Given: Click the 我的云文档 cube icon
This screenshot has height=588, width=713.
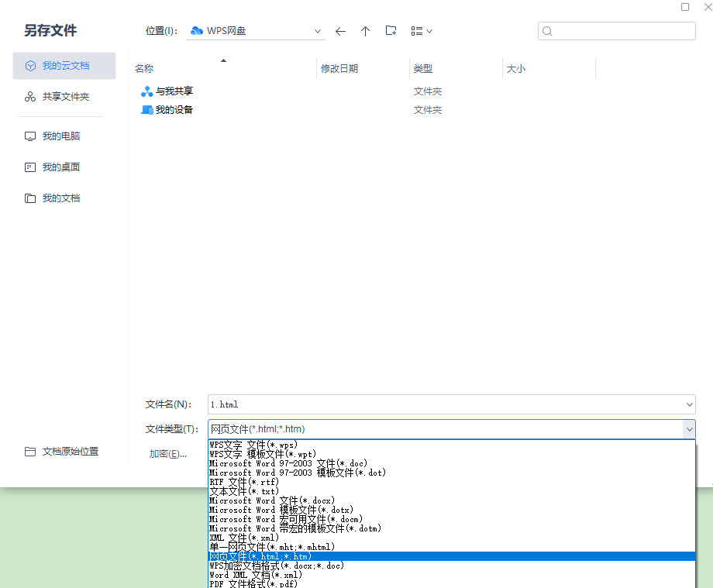Looking at the screenshot, I should pos(30,66).
